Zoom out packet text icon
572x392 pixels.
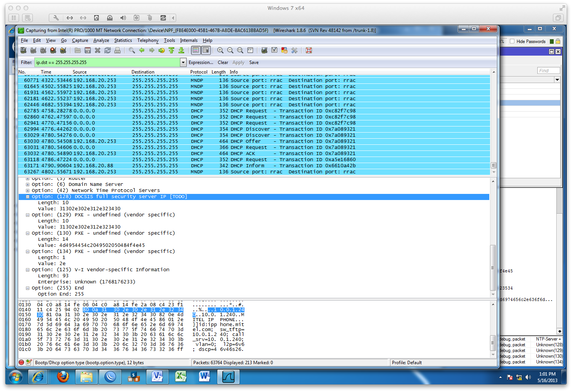pyautogui.click(x=230, y=50)
